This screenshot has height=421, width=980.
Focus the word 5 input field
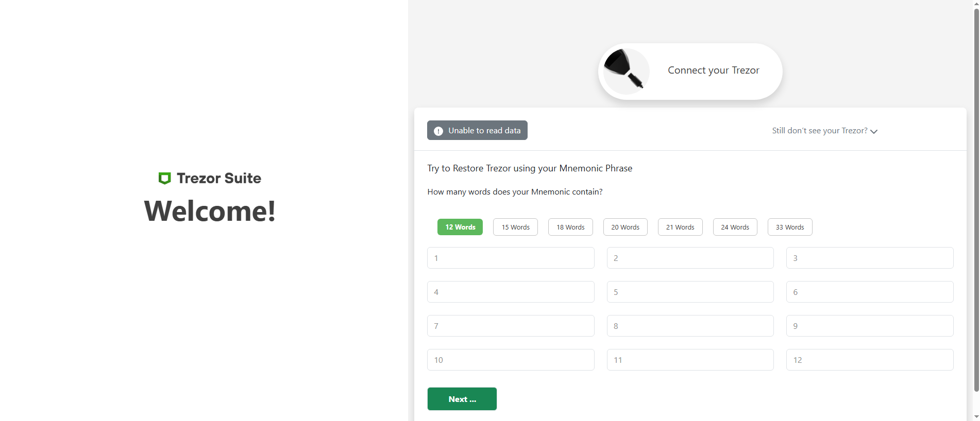point(690,292)
